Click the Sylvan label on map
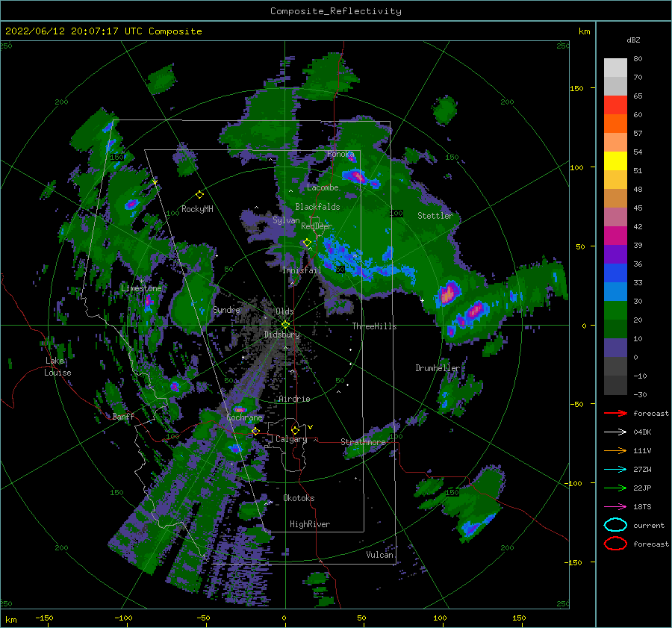 286,220
